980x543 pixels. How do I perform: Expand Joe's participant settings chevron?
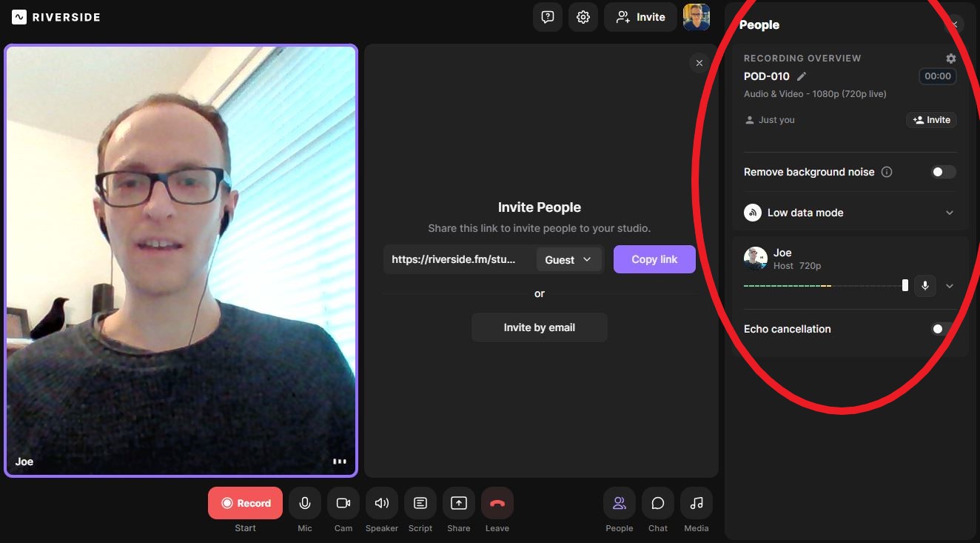(950, 285)
